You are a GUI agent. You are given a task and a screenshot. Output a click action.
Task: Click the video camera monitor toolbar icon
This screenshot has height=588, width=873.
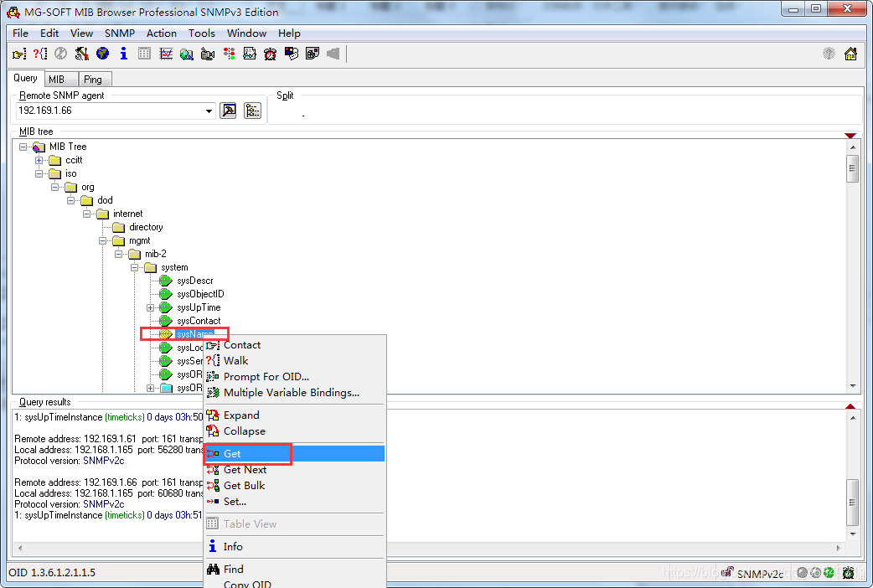[208, 54]
